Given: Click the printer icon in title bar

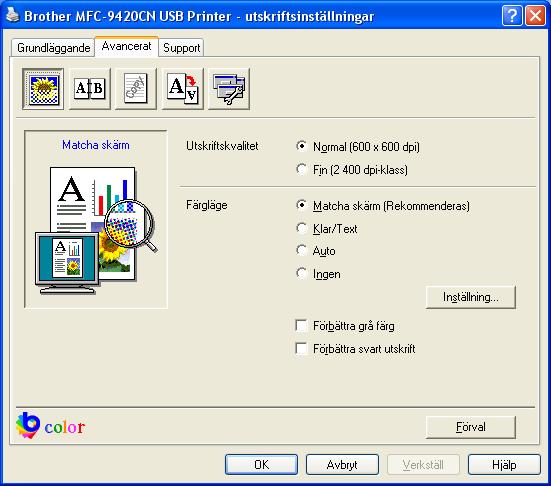Looking at the screenshot, I should tap(13, 15).
